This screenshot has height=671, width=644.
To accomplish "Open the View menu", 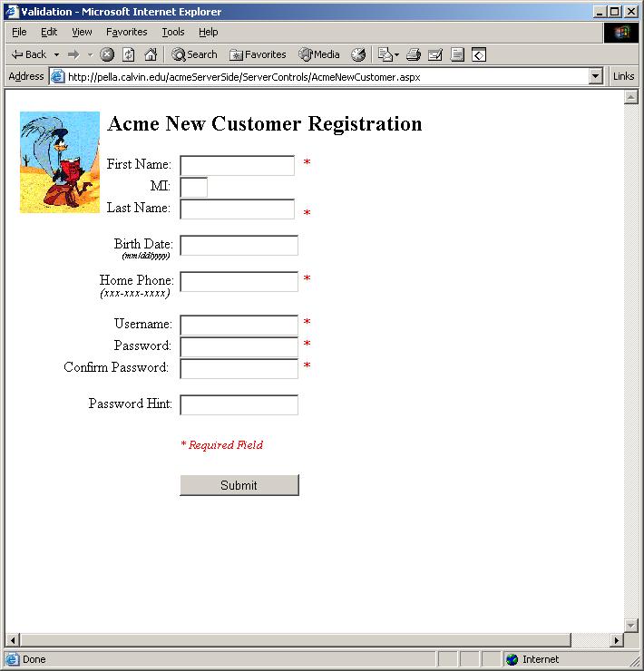I will tap(82, 32).
